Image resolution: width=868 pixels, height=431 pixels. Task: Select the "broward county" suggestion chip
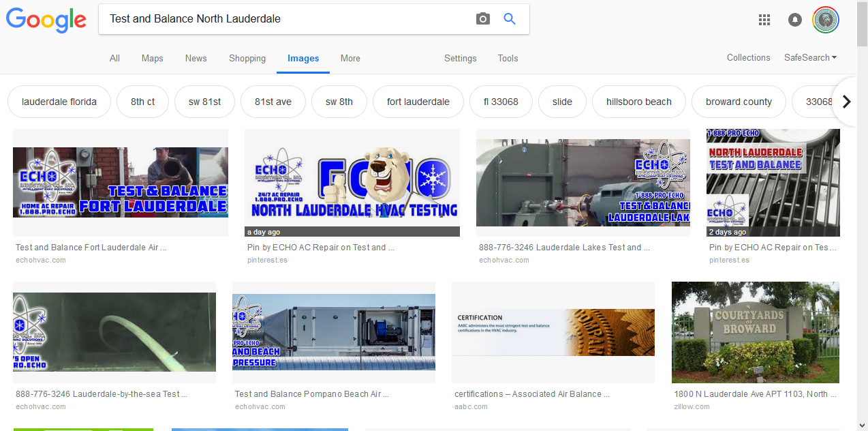point(739,102)
